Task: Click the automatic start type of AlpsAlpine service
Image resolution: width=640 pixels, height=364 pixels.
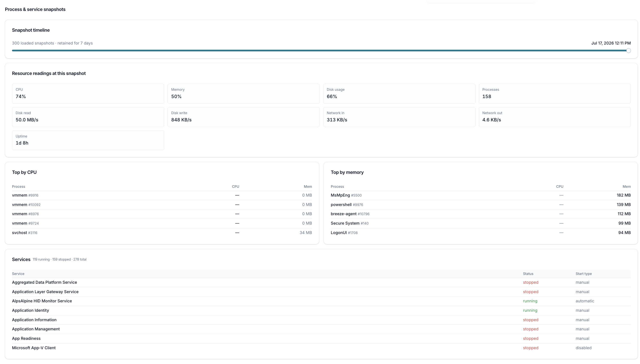Action: click(x=585, y=301)
